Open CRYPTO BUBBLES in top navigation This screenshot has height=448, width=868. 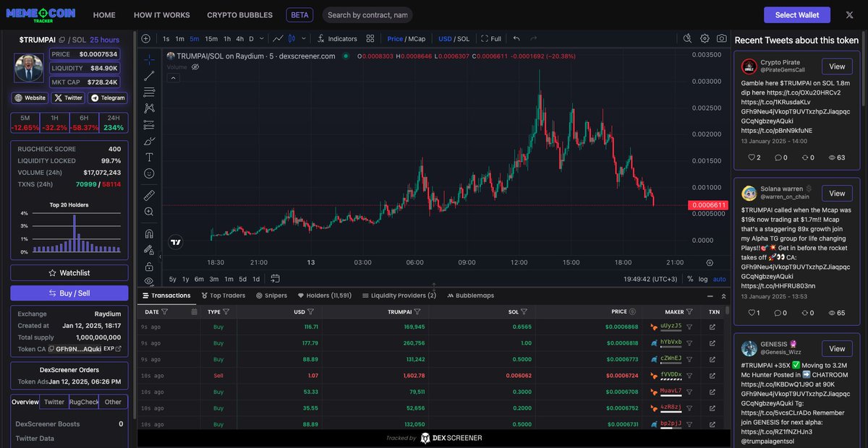[x=240, y=14]
